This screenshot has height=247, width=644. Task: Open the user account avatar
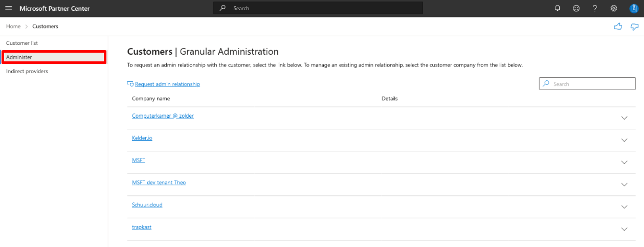click(x=633, y=8)
